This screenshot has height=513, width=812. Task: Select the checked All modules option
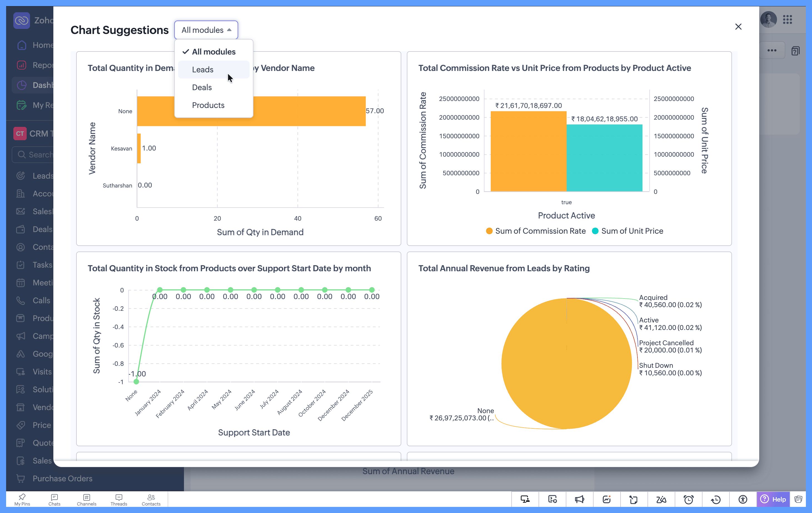[213, 52]
